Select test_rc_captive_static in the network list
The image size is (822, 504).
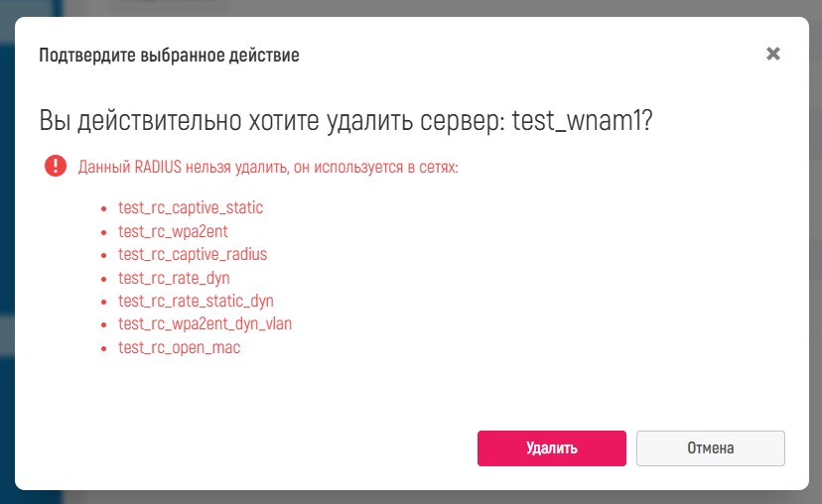[x=190, y=208]
